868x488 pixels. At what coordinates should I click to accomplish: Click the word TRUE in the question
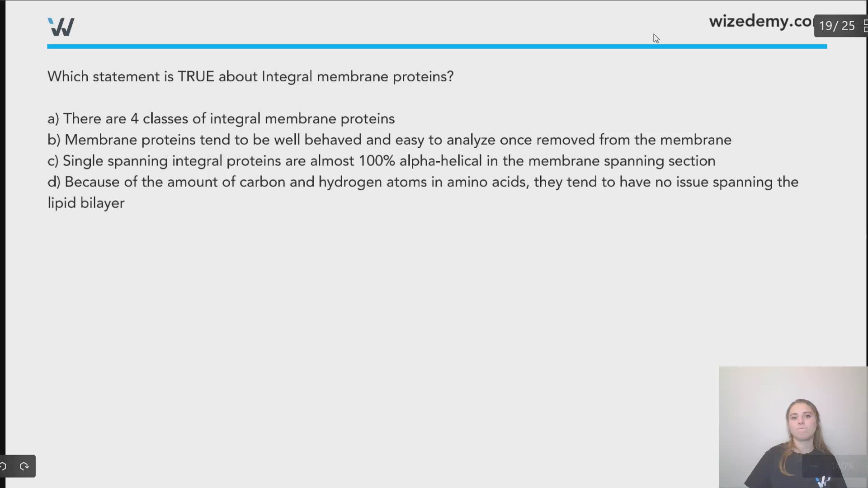point(196,77)
